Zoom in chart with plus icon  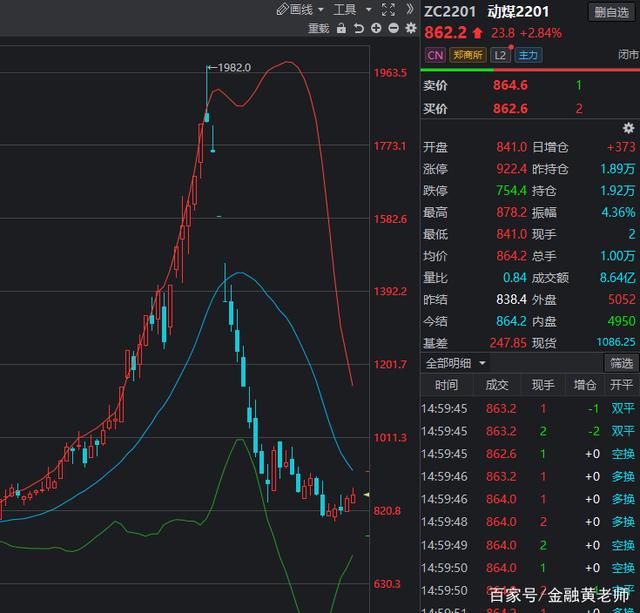point(376,29)
